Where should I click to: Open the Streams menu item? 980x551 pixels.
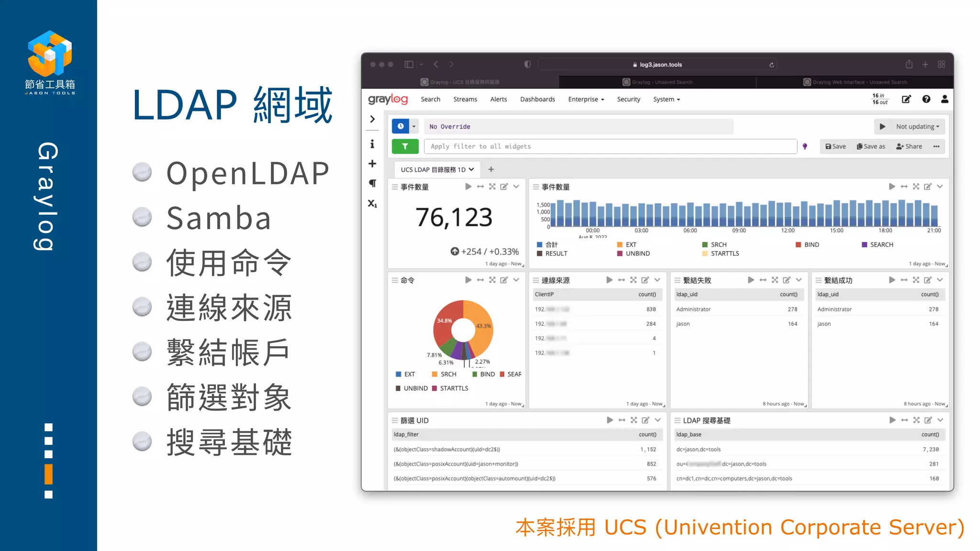pyautogui.click(x=465, y=99)
